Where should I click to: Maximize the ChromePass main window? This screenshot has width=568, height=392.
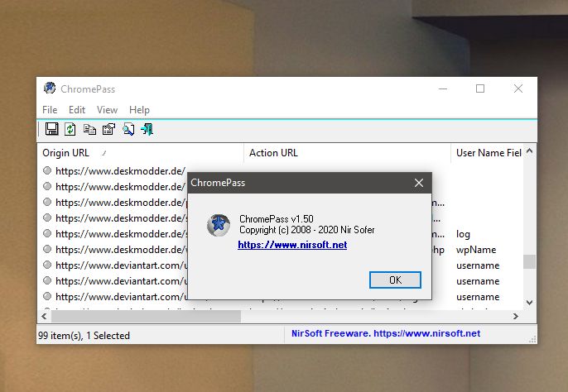pyautogui.click(x=480, y=88)
